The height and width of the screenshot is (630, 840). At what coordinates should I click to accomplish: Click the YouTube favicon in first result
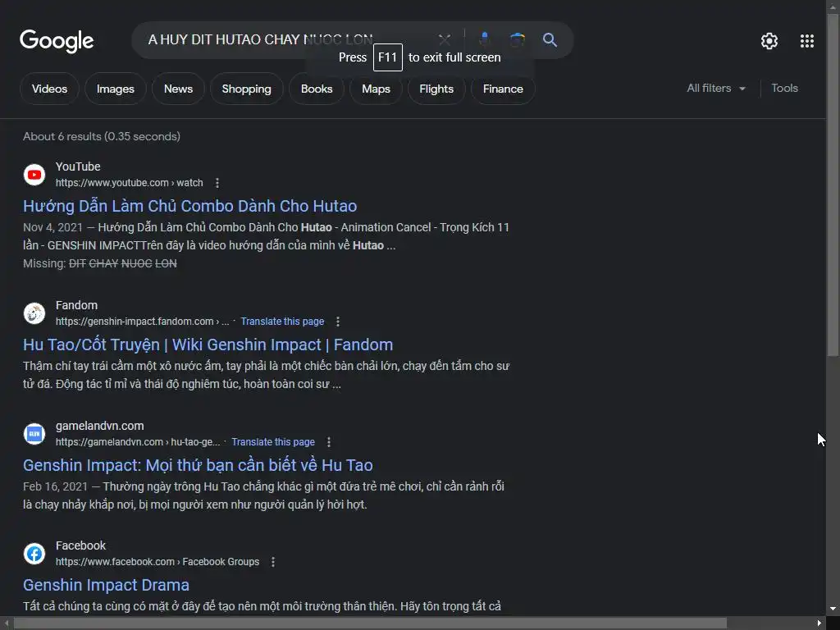pyautogui.click(x=34, y=175)
